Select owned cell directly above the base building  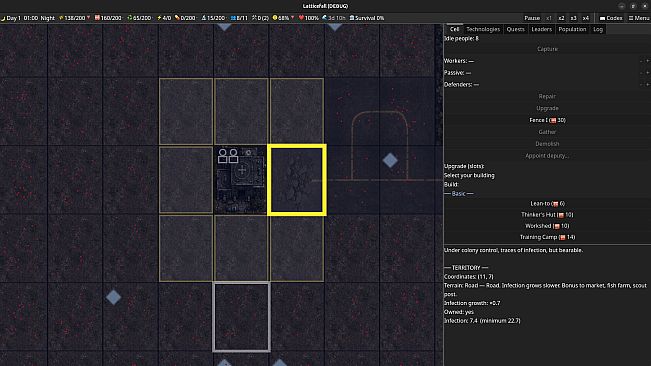pos(241,111)
